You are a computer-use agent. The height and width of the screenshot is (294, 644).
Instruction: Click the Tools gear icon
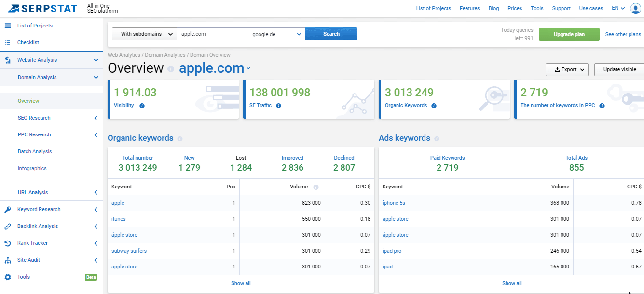(x=8, y=277)
